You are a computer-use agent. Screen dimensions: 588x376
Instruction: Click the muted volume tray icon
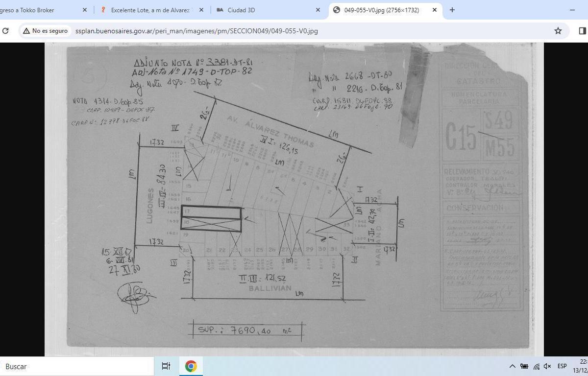click(548, 366)
